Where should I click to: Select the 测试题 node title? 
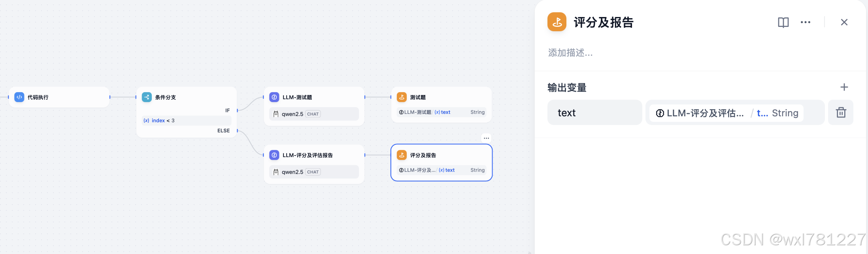point(418,97)
